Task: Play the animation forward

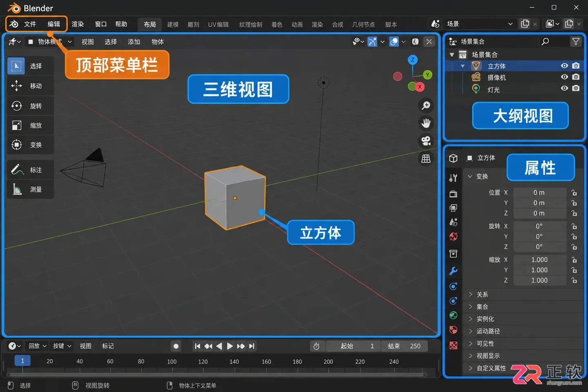Action: [230, 346]
